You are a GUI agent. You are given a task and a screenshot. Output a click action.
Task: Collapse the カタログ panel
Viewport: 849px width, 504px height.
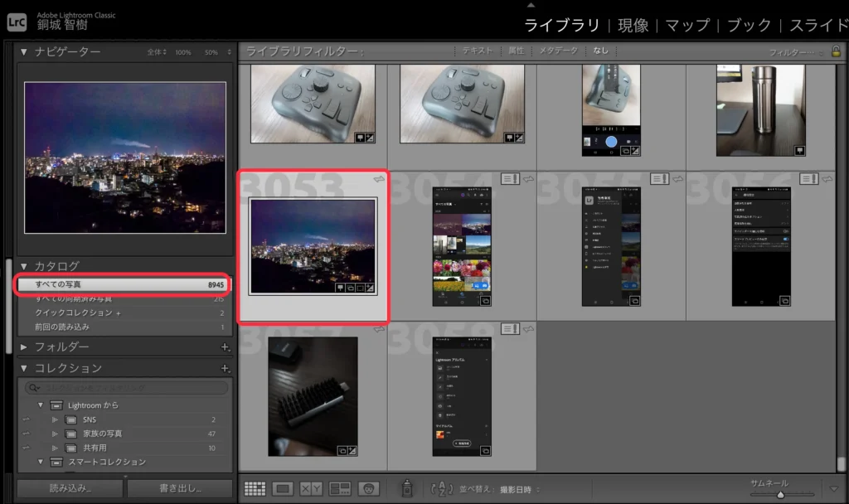pos(23,266)
